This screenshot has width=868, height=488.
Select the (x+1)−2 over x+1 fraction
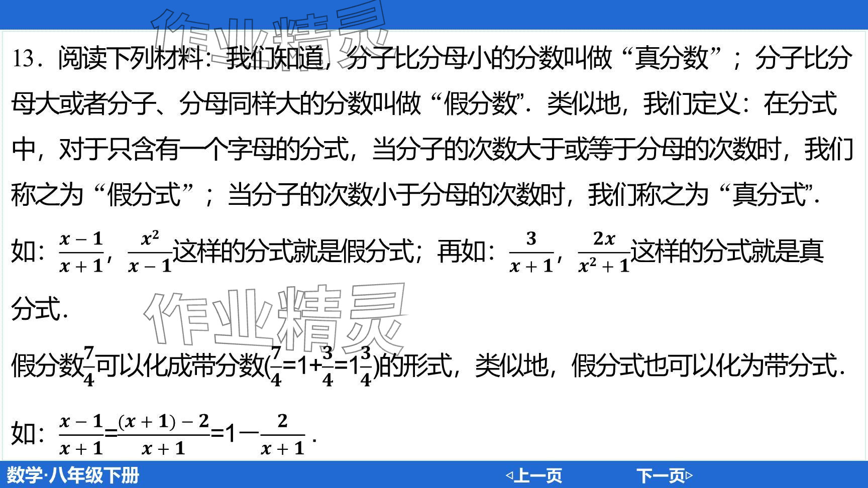[x=163, y=435]
